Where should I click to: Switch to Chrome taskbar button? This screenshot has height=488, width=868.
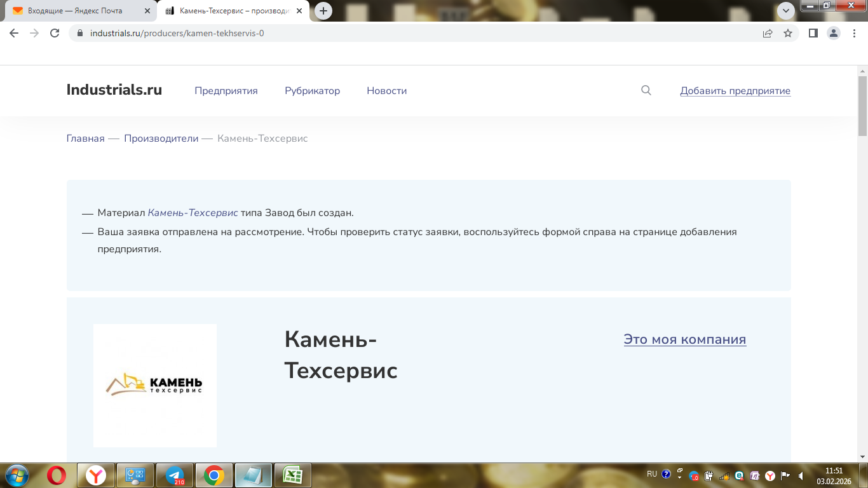pyautogui.click(x=214, y=475)
